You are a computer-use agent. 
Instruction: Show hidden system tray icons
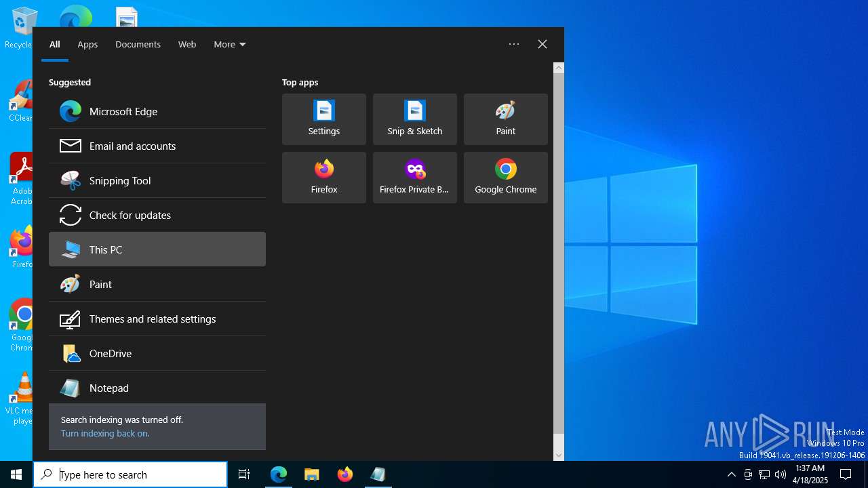(731, 474)
